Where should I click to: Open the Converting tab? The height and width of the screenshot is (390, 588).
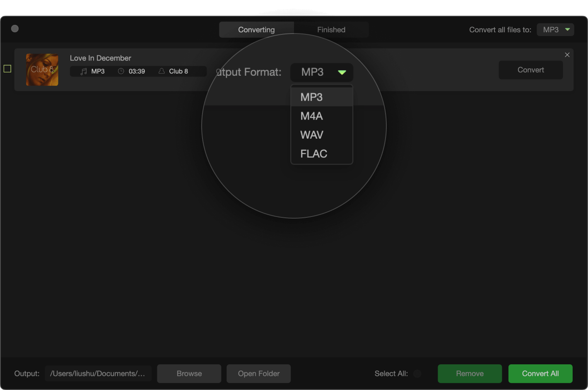click(256, 30)
